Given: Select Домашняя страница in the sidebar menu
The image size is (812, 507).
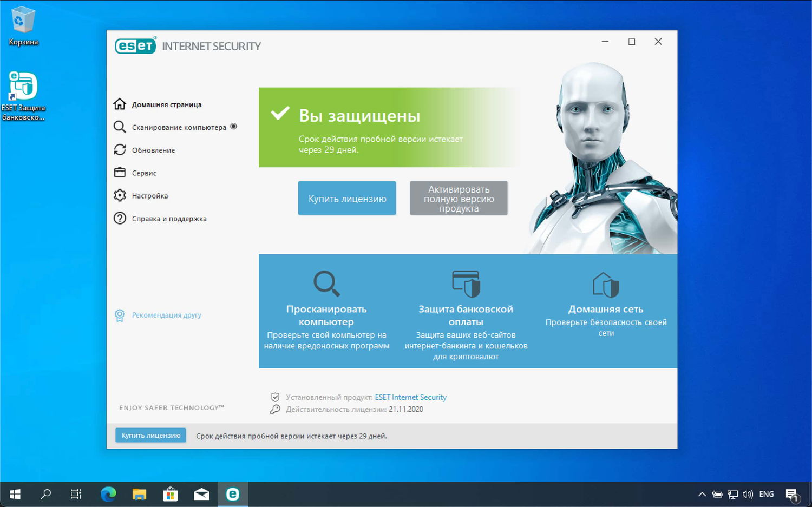Looking at the screenshot, I should (x=166, y=104).
